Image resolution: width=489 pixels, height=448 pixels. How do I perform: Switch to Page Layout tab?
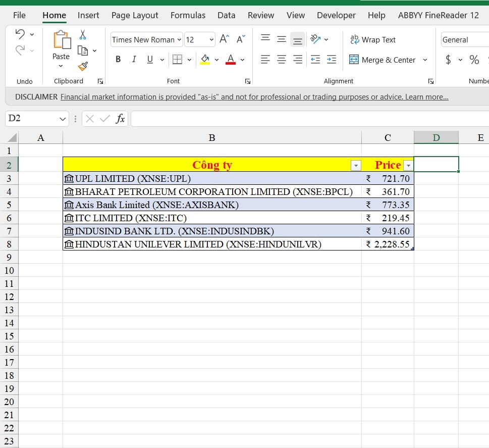pyautogui.click(x=135, y=16)
